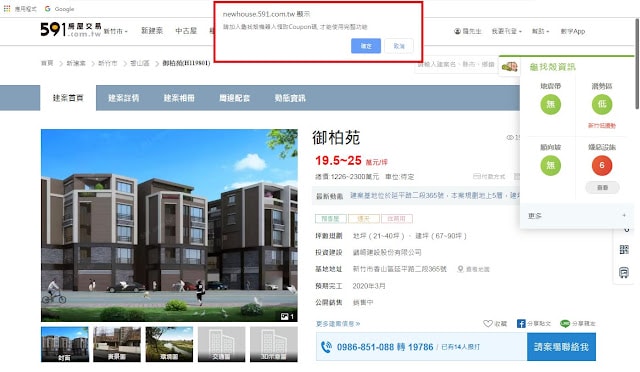
Task: Click the 御柏苑 project title
Action: click(x=336, y=138)
